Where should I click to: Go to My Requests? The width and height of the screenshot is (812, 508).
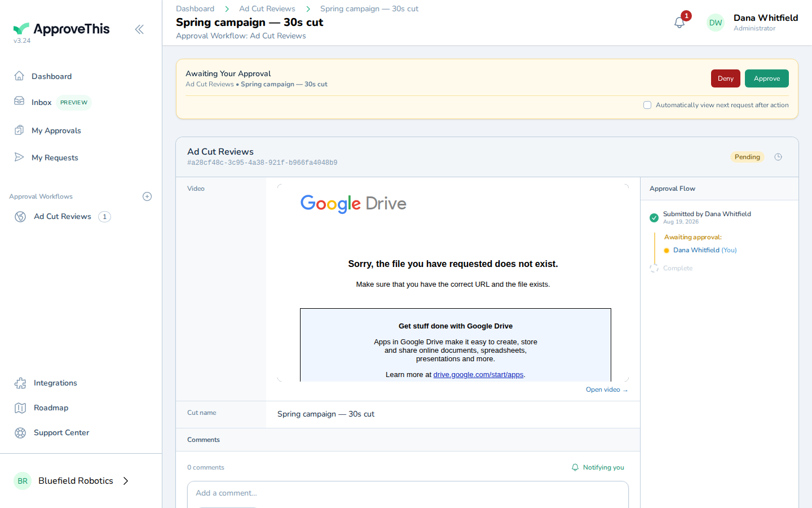pos(55,157)
